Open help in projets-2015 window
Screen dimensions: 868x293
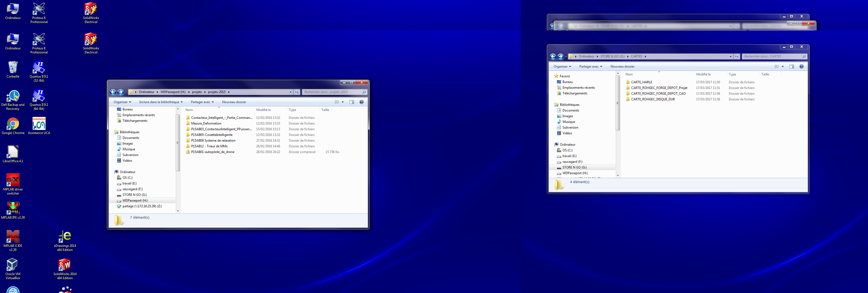point(362,102)
